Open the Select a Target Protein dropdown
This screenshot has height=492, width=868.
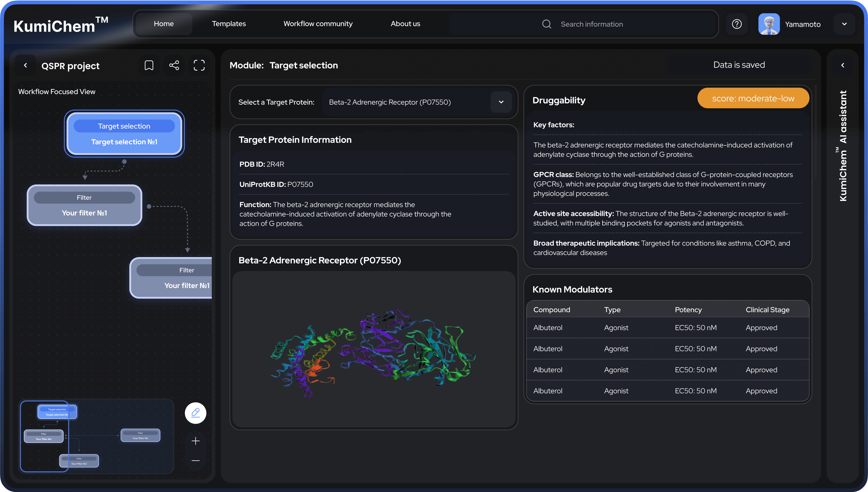(x=501, y=102)
